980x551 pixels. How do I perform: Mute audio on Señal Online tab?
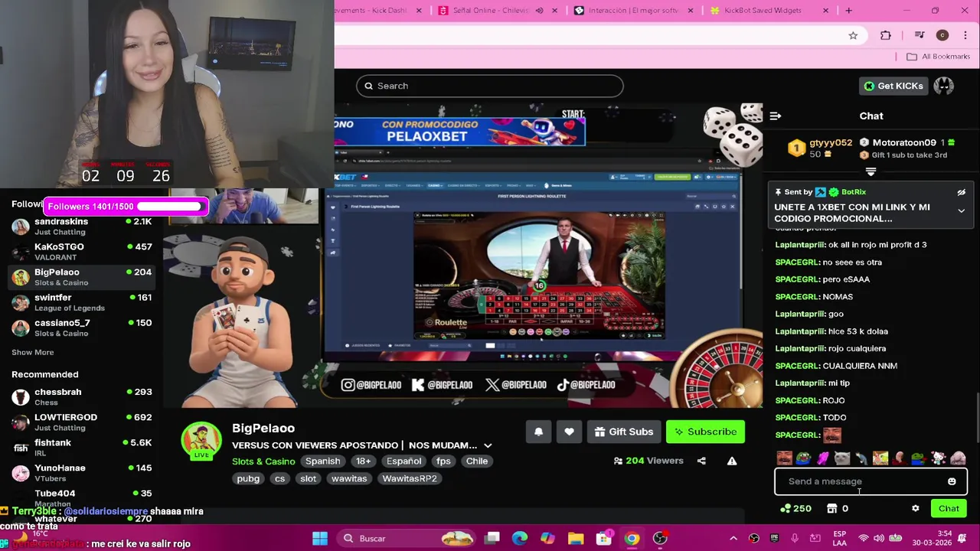pyautogui.click(x=539, y=11)
